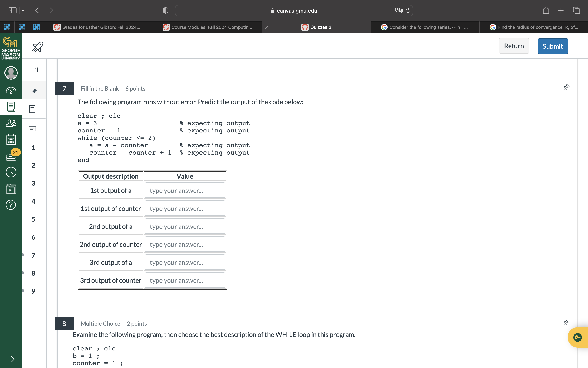Click the browser forward arrow
Viewport: 588px width, 368px height.
[51, 10]
